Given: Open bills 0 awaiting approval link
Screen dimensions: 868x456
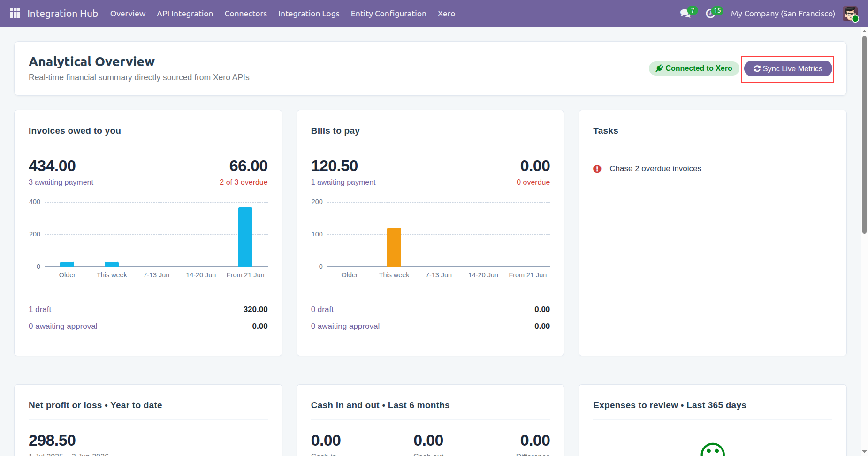Looking at the screenshot, I should pyautogui.click(x=345, y=326).
